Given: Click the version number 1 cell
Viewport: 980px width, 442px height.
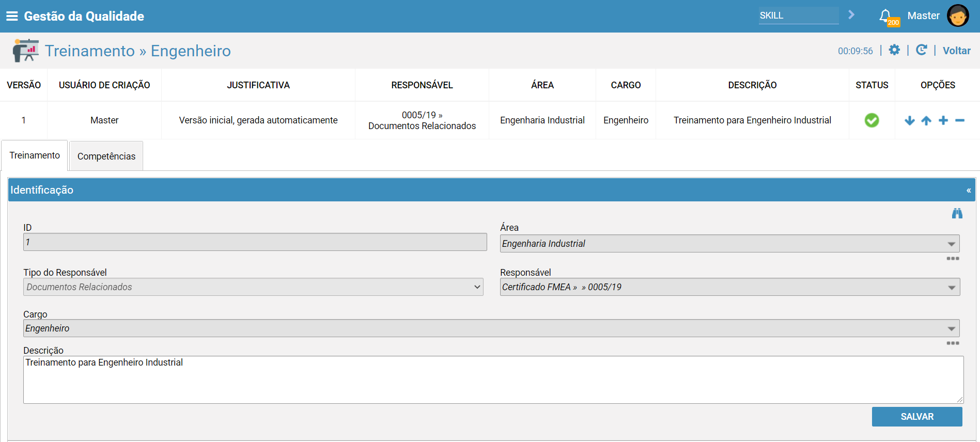Looking at the screenshot, I should tap(23, 120).
